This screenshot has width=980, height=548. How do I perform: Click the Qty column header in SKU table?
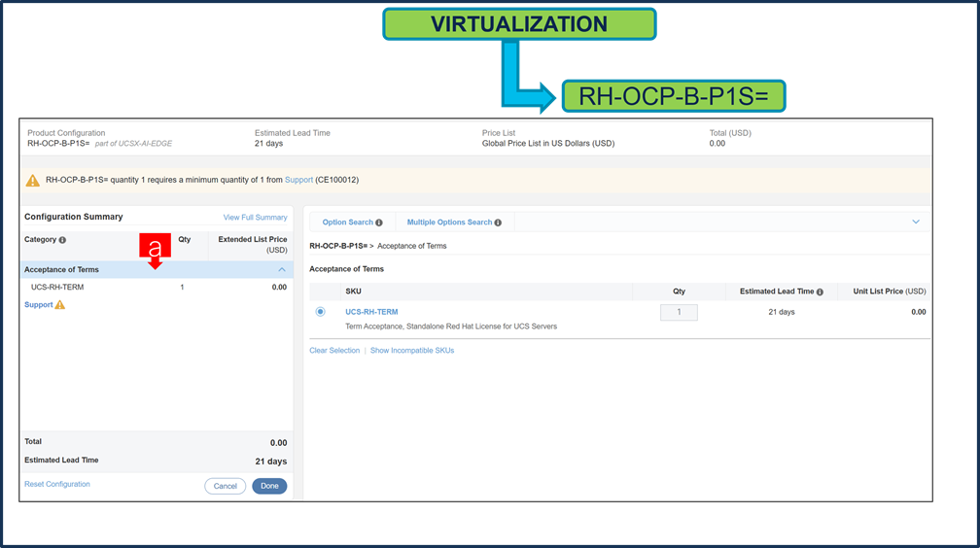click(x=679, y=291)
